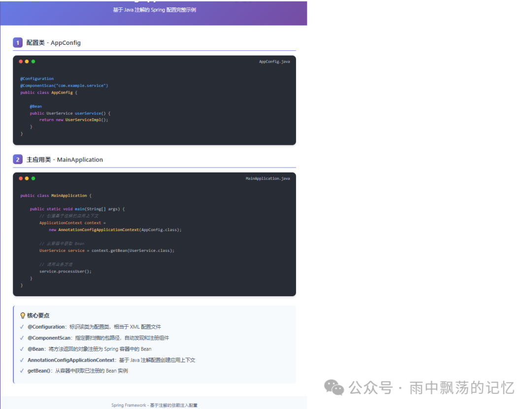Switch to the MainApplication.java tab
This screenshot has width=532, height=409.
[268, 178]
